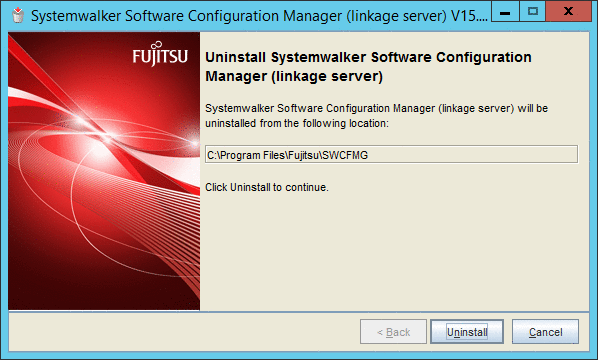
Task: Start removal with the Uninstall button
Action: point(467,332)
